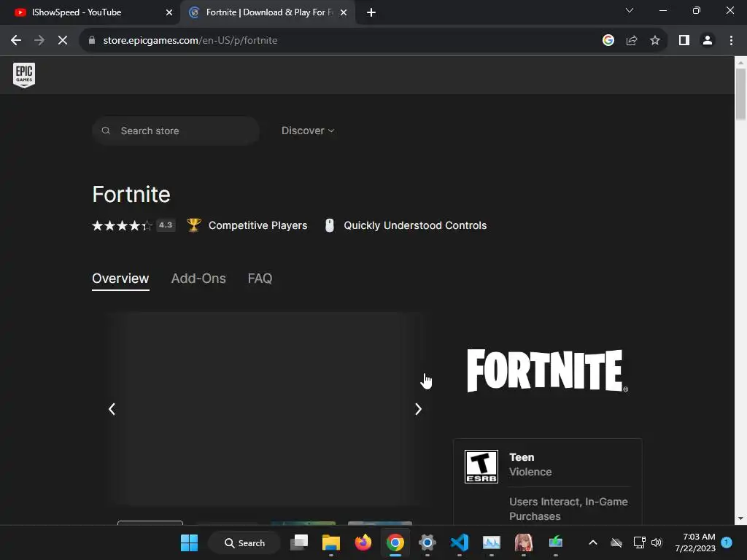Switch to the Add-Ons tab
The image size is (747, 560).
[x=198, y=279]
